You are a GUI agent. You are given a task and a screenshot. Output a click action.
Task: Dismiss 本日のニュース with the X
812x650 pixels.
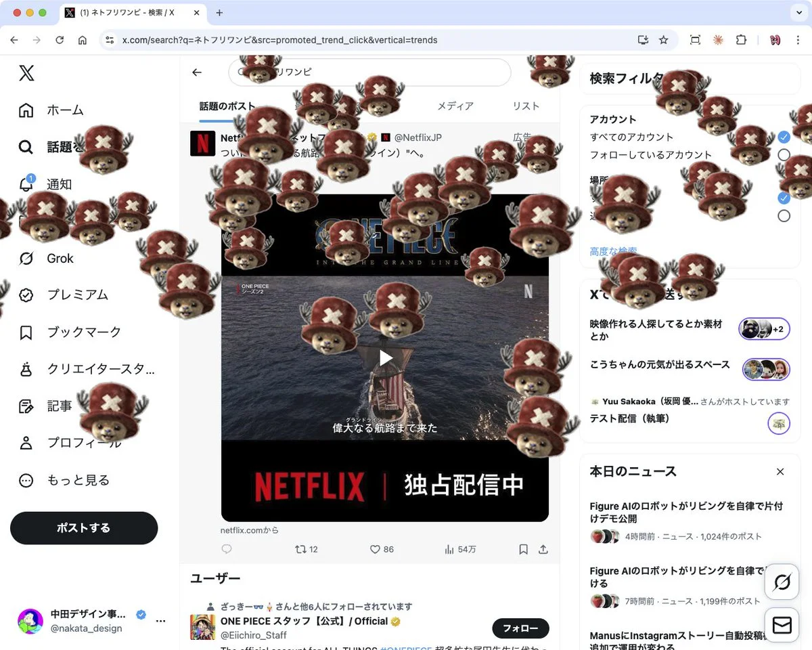click(x=780, y=471)
